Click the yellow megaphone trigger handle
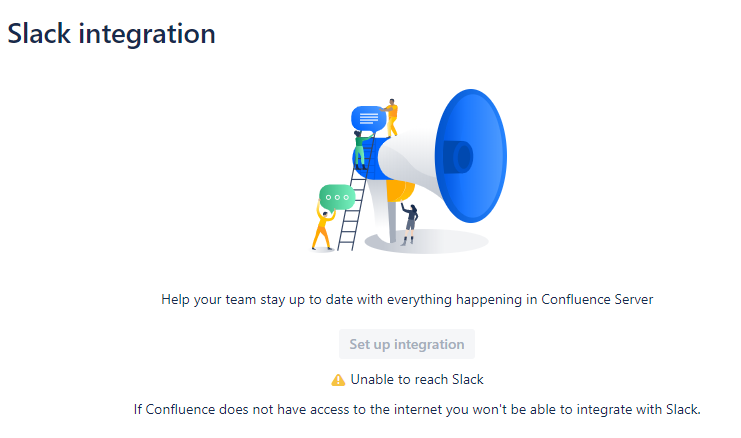The height and width of the screenshot is (438, 741). (400, 190)
